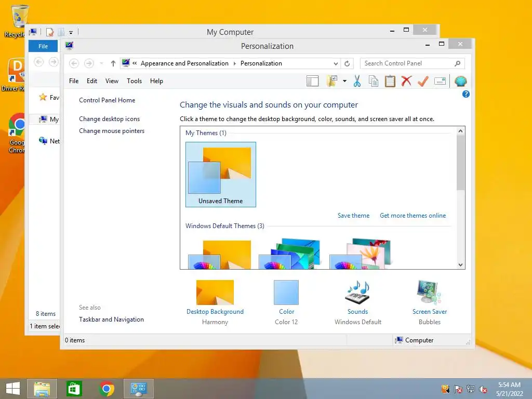Select Favorites in My Computer sidebar
Screen dimensions: 532x399
(49, 97)
